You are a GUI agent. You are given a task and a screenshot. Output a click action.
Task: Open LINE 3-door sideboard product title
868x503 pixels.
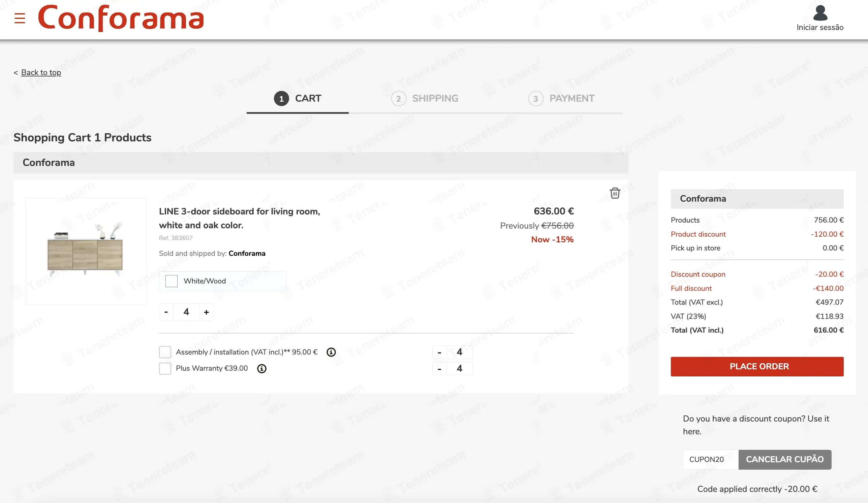coord(239,218)
